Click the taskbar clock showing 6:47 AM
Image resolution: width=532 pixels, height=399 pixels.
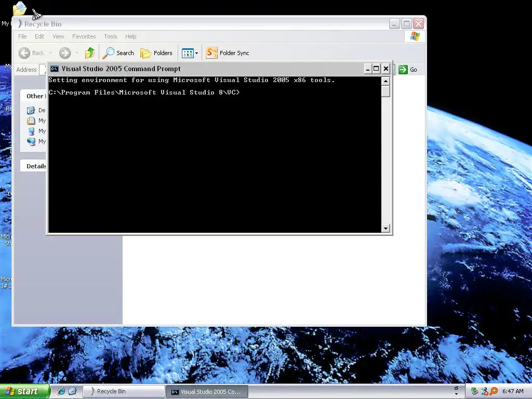click(x=513, y=391)
